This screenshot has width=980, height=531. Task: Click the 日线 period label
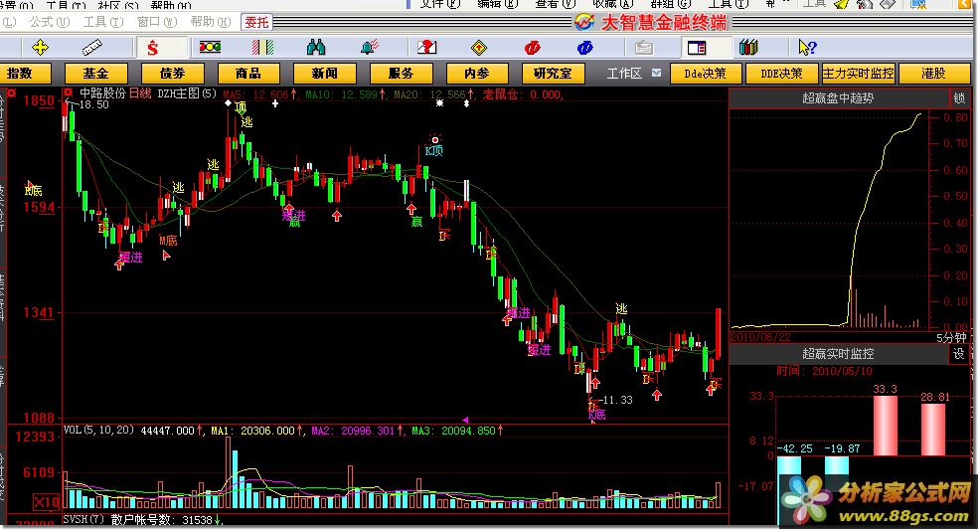pos(140,93)
